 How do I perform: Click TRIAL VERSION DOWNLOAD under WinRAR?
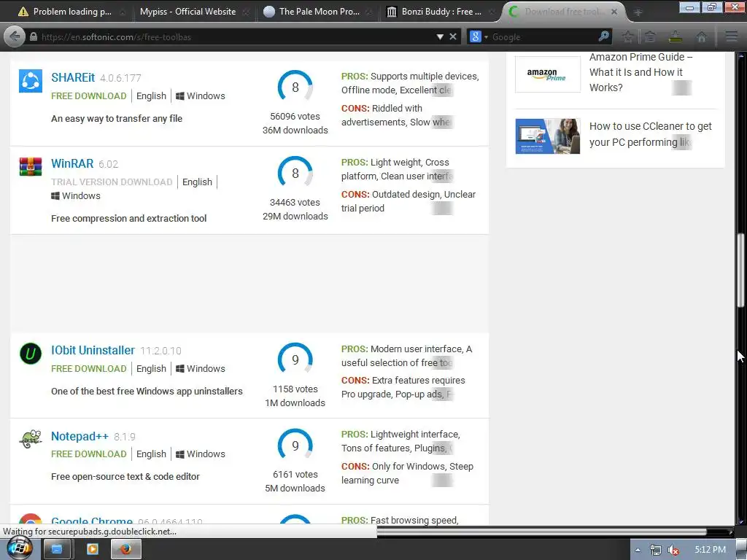(112, 182)
